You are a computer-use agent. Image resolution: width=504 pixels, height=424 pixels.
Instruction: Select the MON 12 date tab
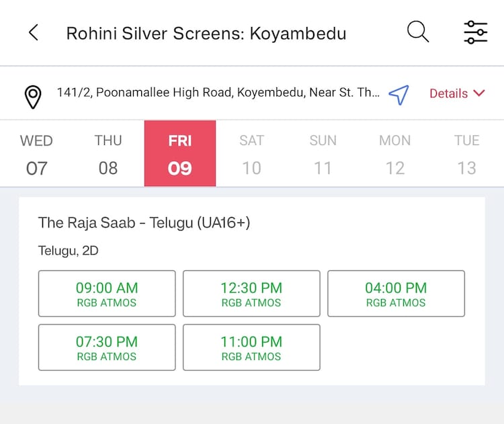point(395,154)
